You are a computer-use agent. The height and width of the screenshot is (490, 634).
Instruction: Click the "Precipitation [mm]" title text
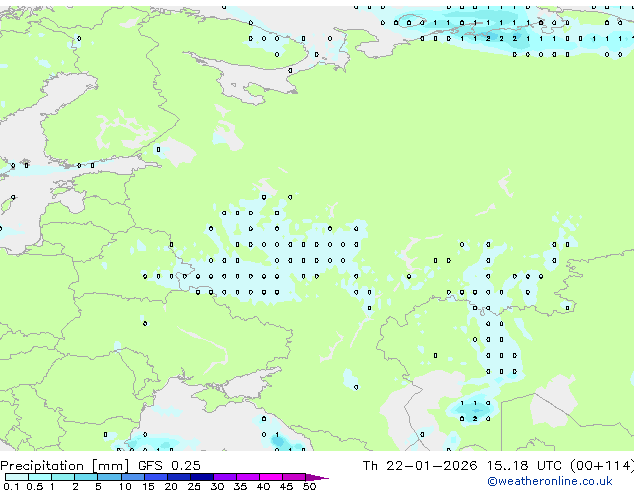click(65, 466)
